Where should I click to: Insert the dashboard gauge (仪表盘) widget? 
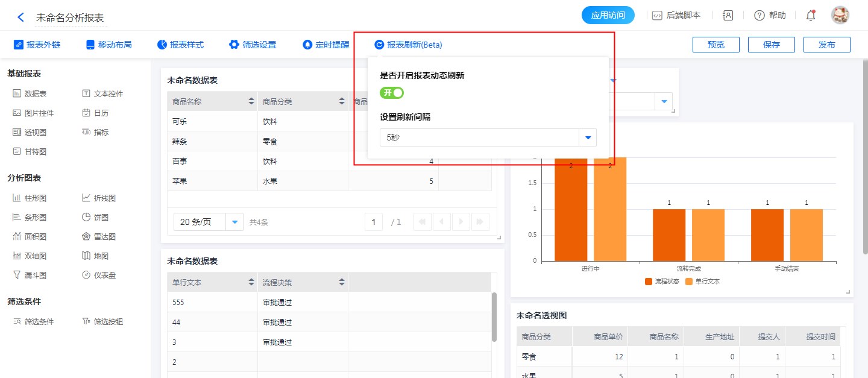tap(100, 275)
